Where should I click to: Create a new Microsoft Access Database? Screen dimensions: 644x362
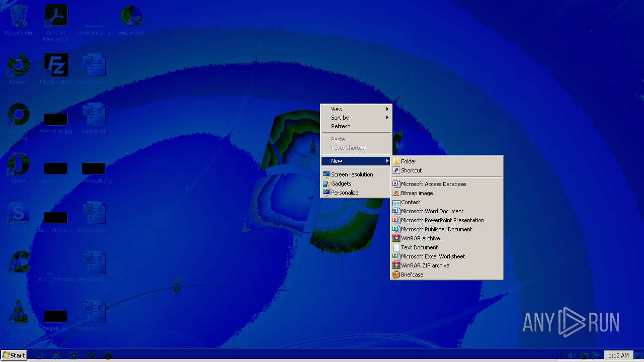point(447,184)
